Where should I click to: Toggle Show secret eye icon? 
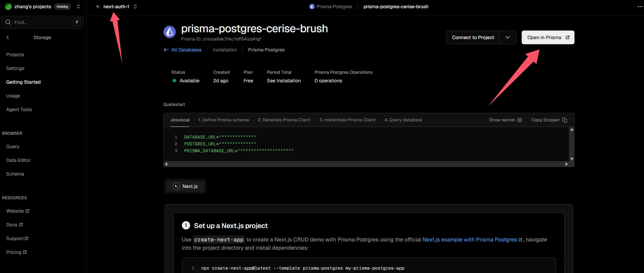[520, 120]
